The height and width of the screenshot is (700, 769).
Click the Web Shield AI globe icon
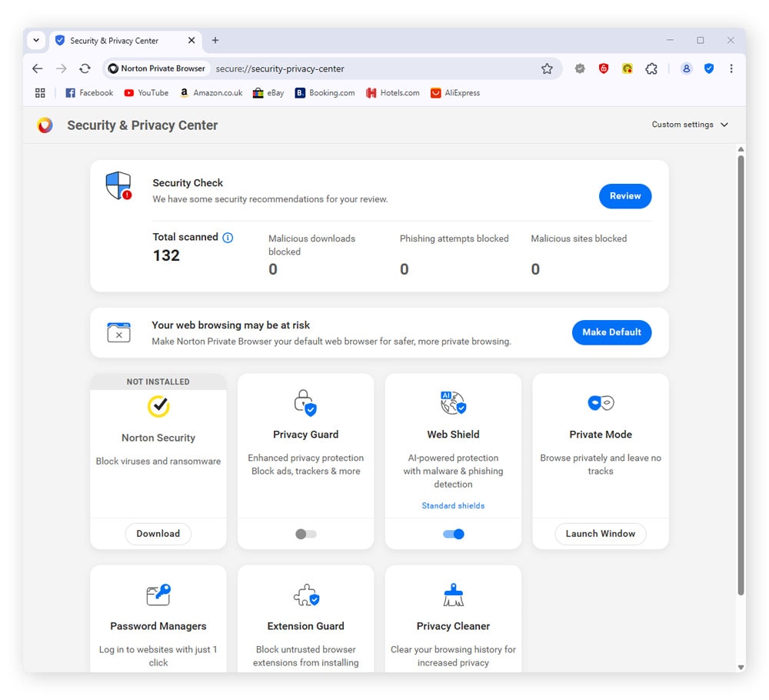[453, 403]
